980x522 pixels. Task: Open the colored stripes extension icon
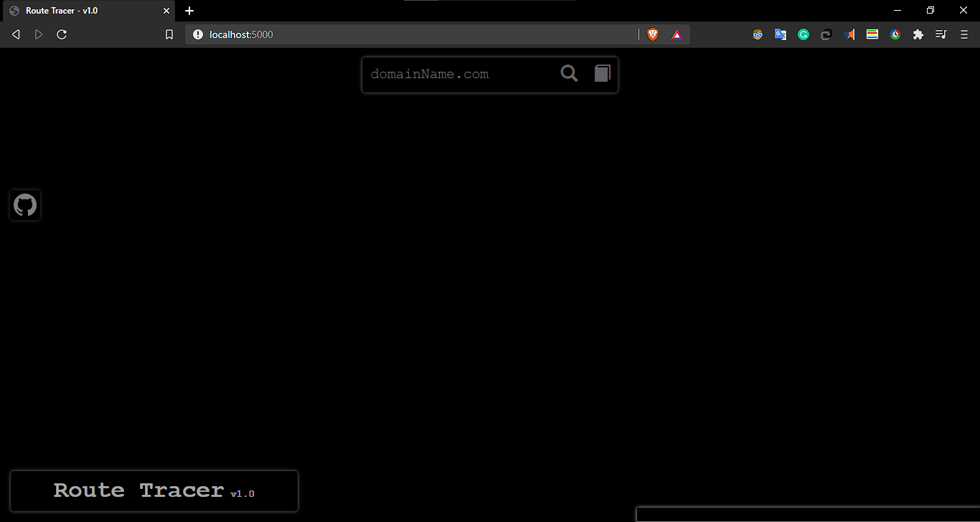click(872, 34)
